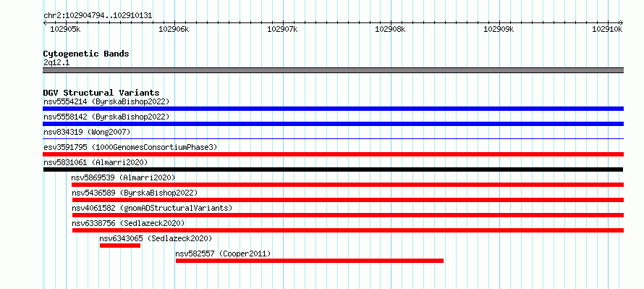
Task: Open esv3591795 (1000GenomesConsortiumPhase3) label
Action: point(130,147)
